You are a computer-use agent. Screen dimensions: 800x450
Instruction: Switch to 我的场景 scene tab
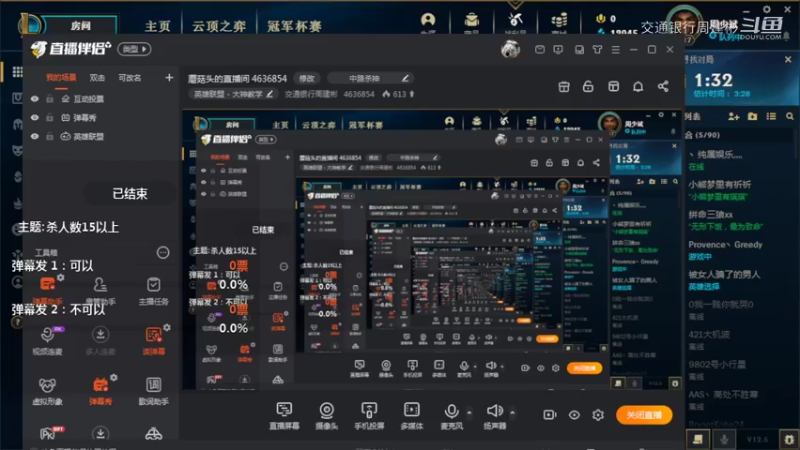click(x=61, y=78)
